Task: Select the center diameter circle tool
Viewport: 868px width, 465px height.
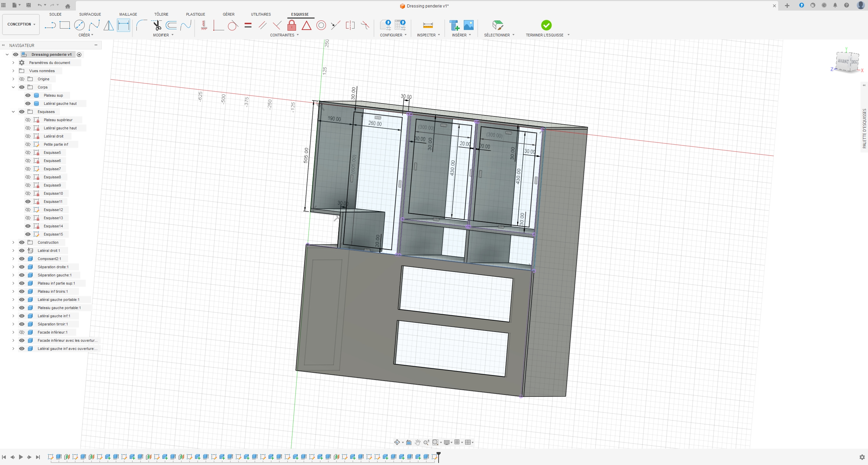Action: (79, 25)
